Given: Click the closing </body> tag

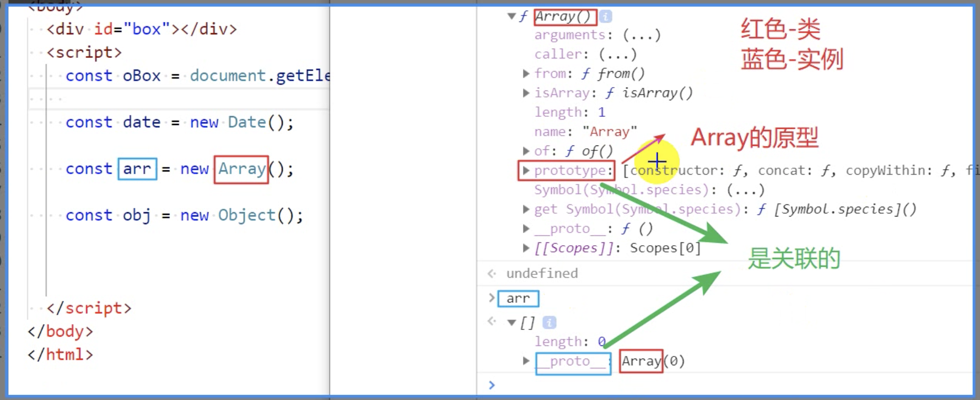Looking at the screenshot, I should point(61,331).
